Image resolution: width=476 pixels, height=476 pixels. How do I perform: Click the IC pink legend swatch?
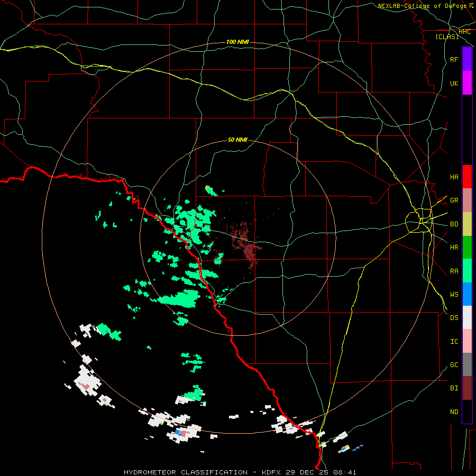click(467, 341)
